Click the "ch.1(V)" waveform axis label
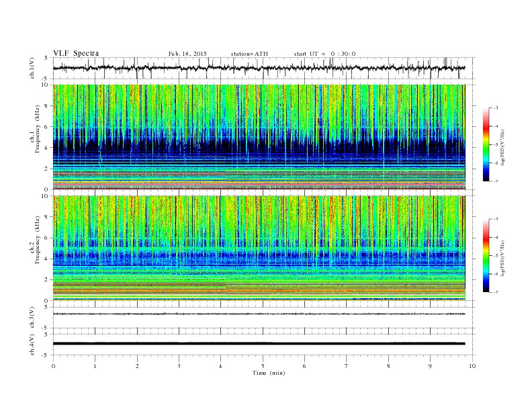This screenshot has width=532, height=411. click(33, 68)
